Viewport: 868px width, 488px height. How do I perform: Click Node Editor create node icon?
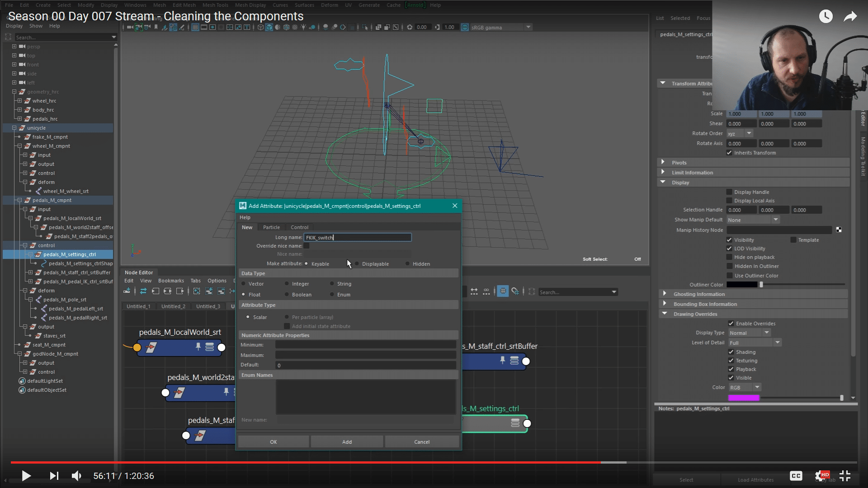127,291
